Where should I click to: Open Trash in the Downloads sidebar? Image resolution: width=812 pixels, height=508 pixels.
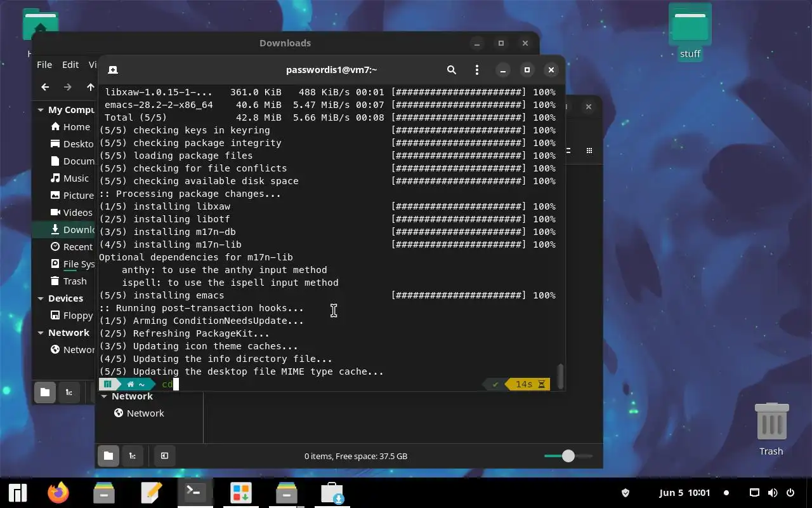(69, 281)
